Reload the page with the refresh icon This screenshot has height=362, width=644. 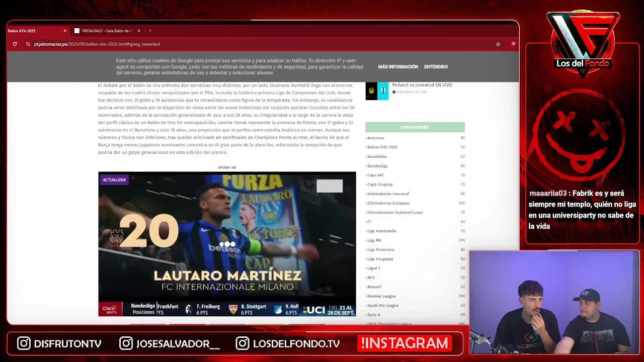click(x=15, y=44)
